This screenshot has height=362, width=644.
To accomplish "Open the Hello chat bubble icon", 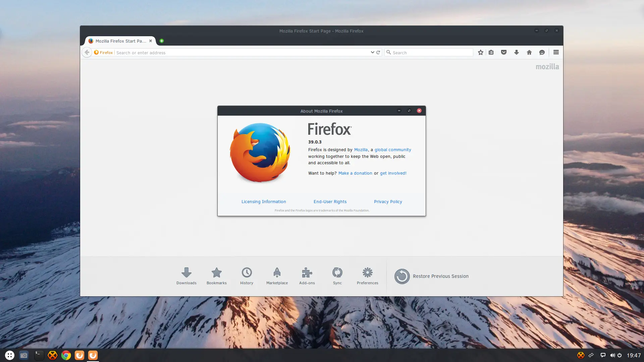I will tap(542, 52).
